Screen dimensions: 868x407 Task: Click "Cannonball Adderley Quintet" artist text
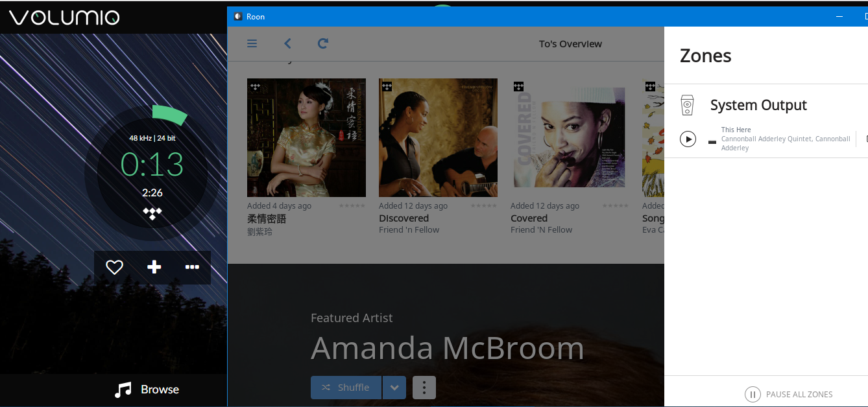tap(766, 139)
